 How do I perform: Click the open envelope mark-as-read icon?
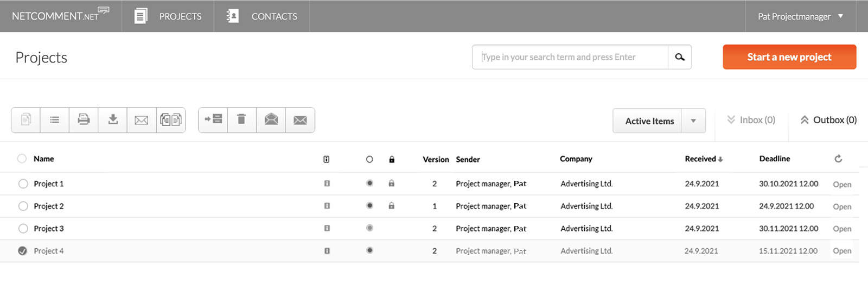(271, 120)
